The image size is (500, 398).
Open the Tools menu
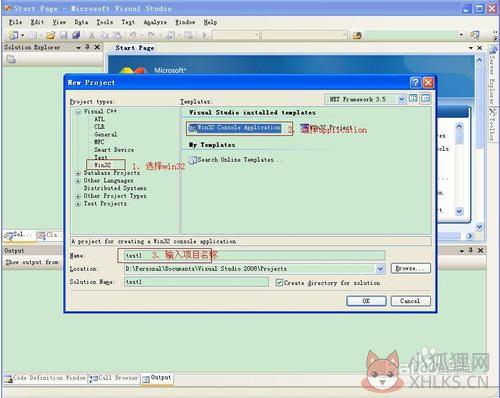coord(105,22)
